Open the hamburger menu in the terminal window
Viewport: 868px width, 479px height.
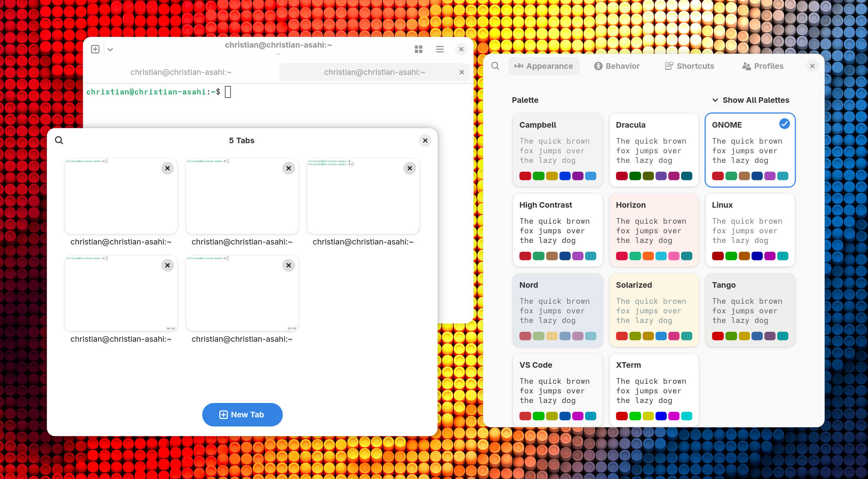[x=440, y=49]
